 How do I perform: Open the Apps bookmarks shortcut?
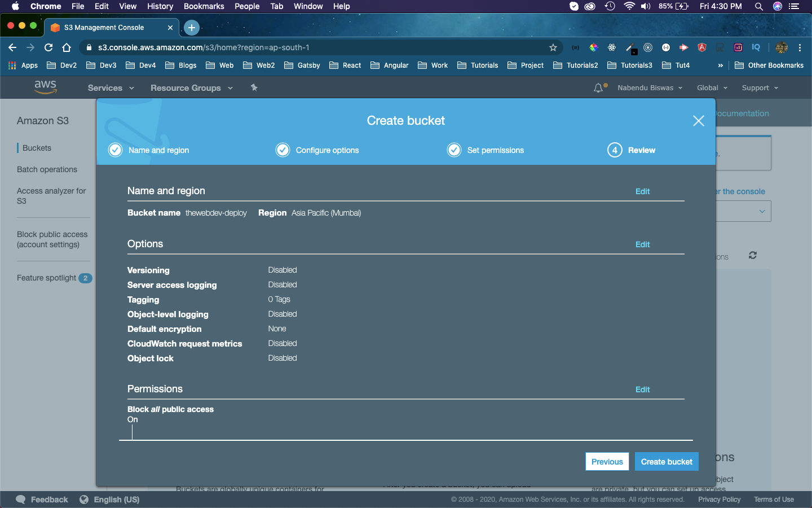tap(23, 65)
